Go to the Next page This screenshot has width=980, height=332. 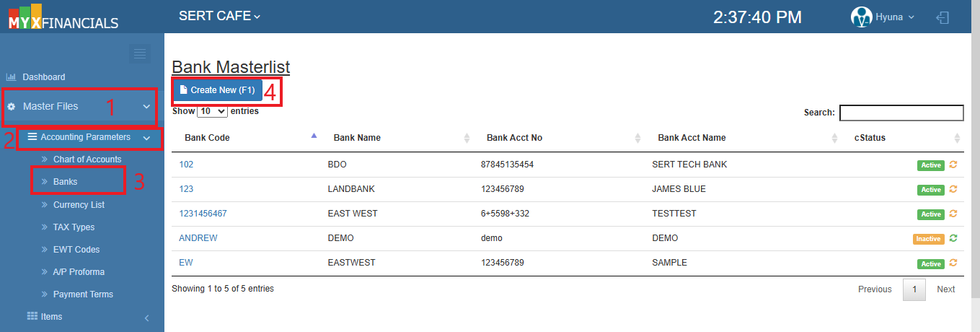(945, 289)
